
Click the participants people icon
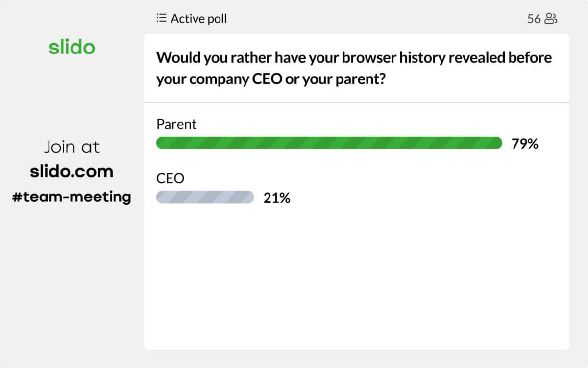click(551, 19)
